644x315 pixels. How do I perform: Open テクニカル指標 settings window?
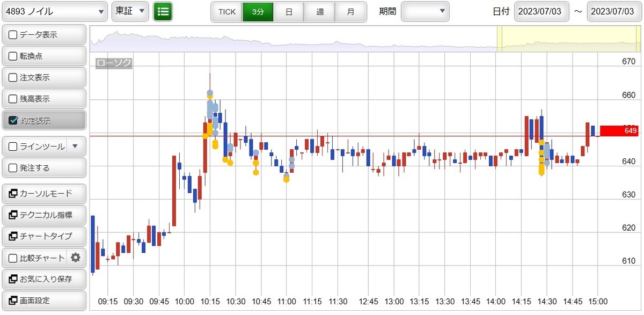pyautogui.click(x=44, y=215)
